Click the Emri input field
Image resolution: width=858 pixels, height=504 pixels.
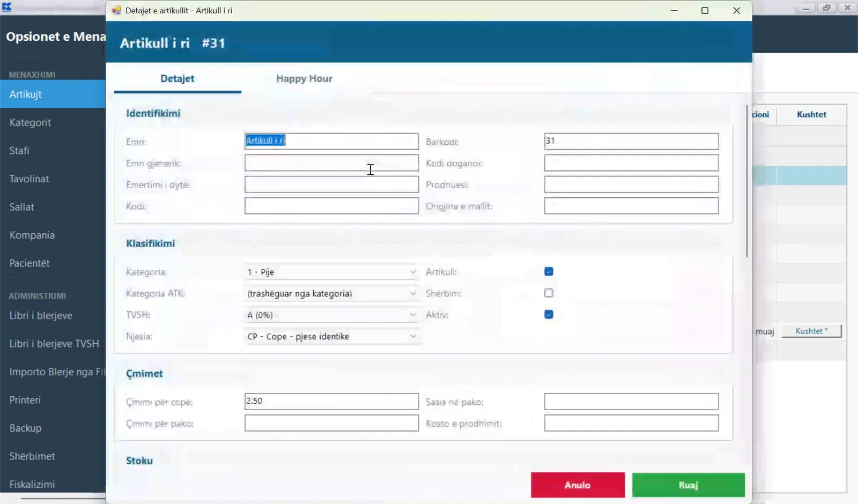[x=331, y=141]
